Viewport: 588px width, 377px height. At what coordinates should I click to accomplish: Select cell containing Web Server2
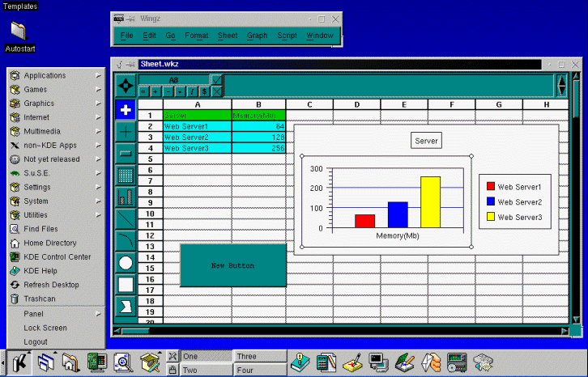click(198, 138)
